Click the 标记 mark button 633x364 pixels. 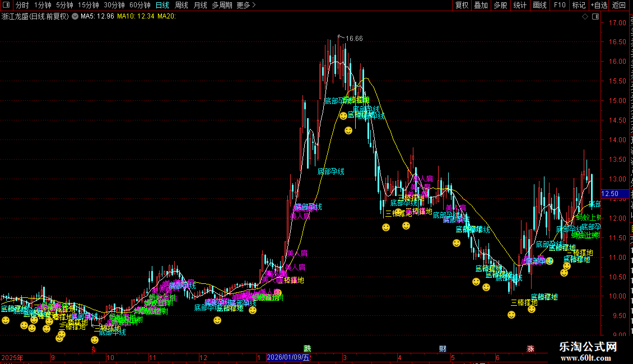579,5
